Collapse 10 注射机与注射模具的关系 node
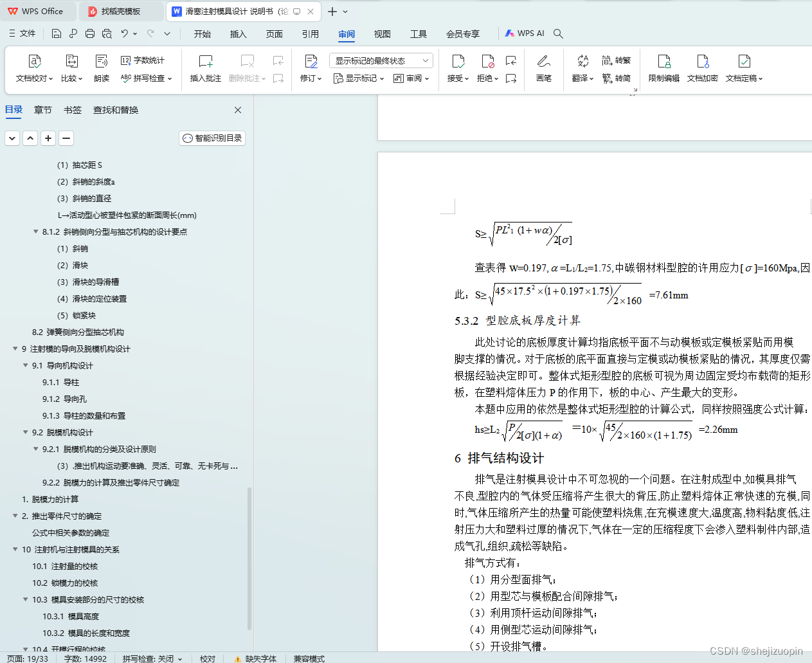812x663 pixels. pos(15,549)
